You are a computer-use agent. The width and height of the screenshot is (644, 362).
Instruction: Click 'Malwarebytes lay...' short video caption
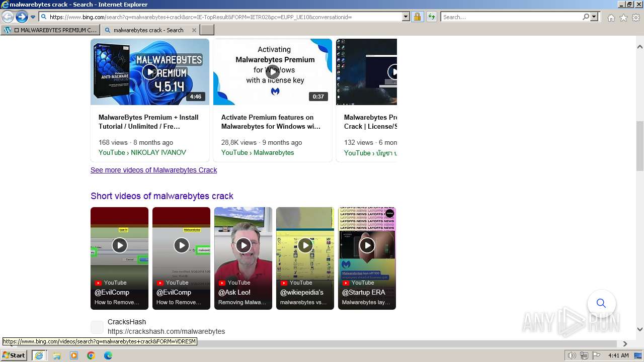click(x=366, y=302)
